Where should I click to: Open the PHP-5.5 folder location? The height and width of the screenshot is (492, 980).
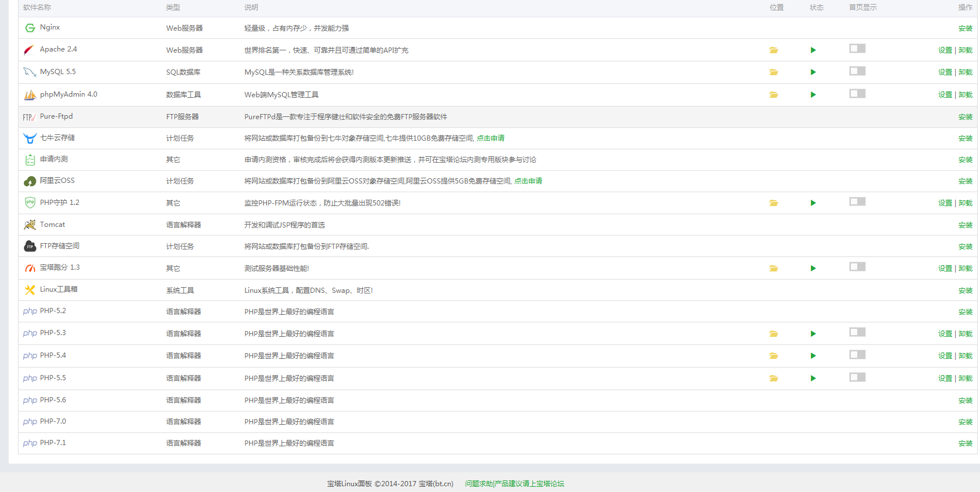pos(774,379)
